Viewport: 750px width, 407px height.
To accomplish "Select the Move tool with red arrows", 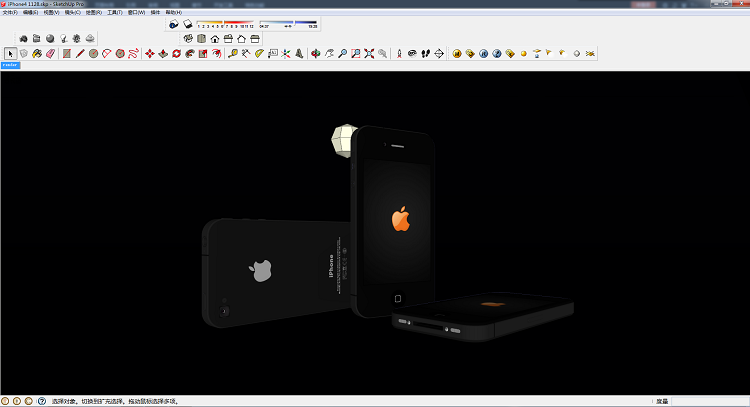I will pos(150,54).
